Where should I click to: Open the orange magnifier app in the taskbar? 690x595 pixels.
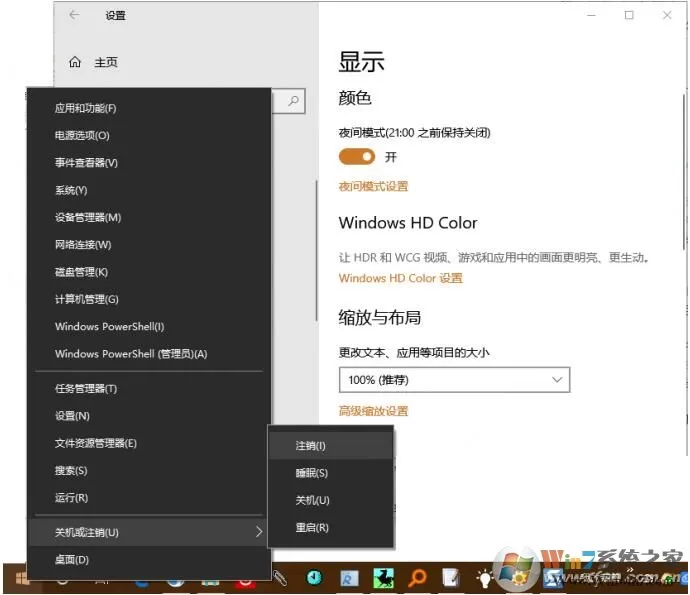[417, 577]
